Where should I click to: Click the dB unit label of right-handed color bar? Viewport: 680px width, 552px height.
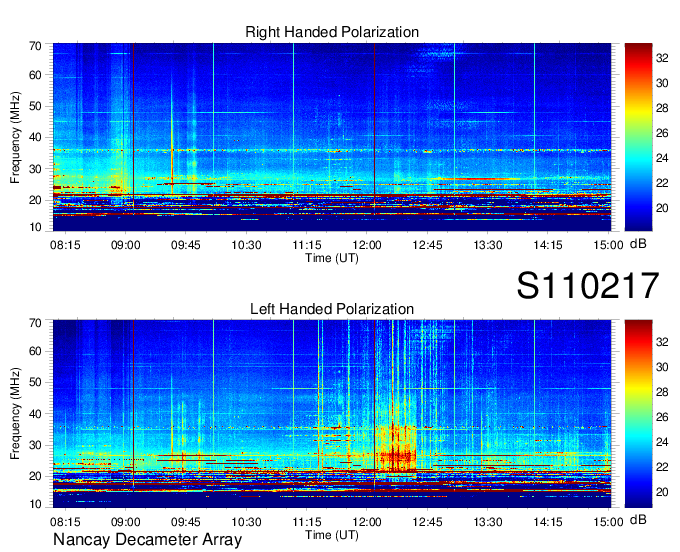[x=638, y=243]
